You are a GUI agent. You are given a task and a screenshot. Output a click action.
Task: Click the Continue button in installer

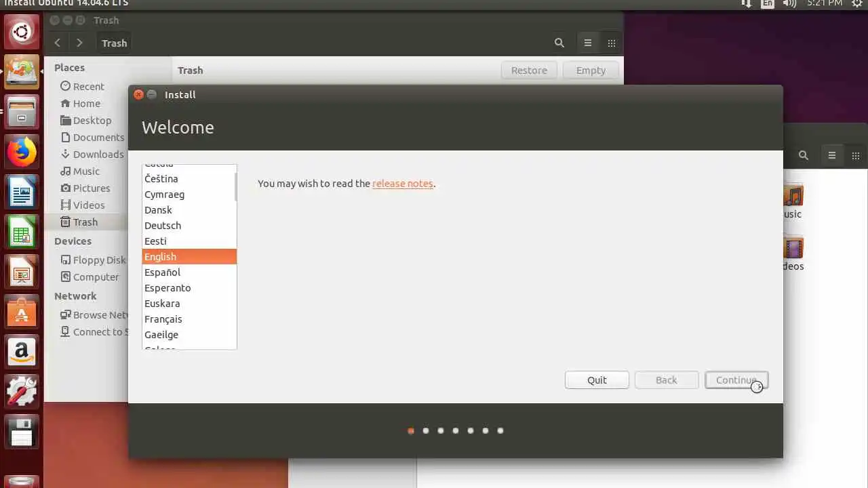point(736,380)
